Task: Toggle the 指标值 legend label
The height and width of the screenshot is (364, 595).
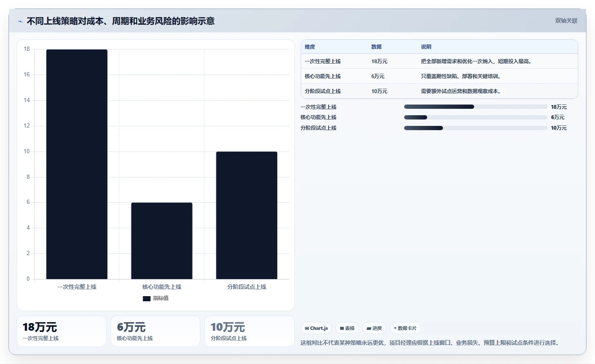Action: [161, 298]
